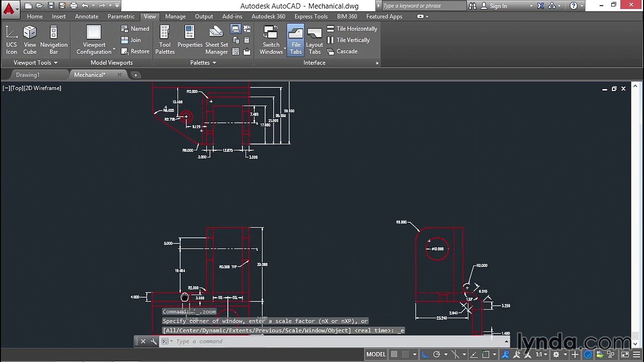
Task: Switch to the Home ribbon tab
Action: tap(35, 17)
